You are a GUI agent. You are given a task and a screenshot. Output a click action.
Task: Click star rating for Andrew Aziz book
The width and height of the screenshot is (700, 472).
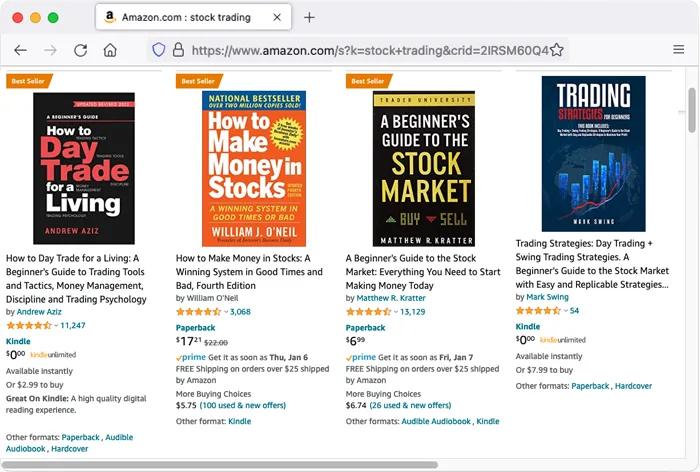pos(29,326)
